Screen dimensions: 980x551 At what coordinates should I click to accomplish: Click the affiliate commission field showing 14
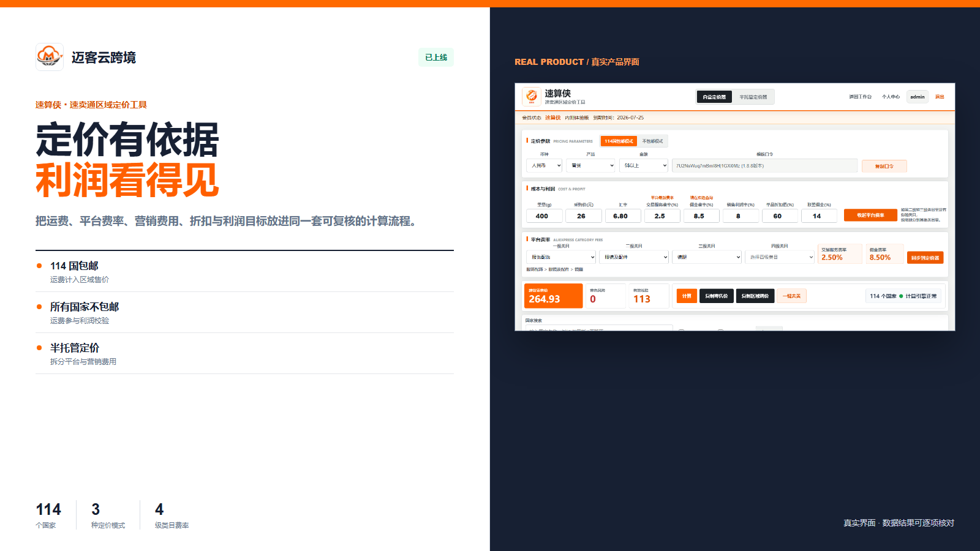(x=819, y=216)
